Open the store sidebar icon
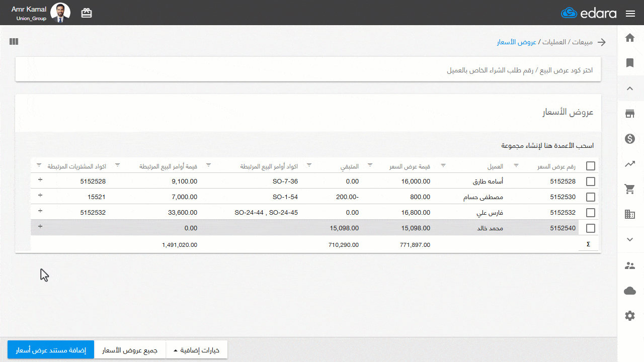 click(630, 114)
